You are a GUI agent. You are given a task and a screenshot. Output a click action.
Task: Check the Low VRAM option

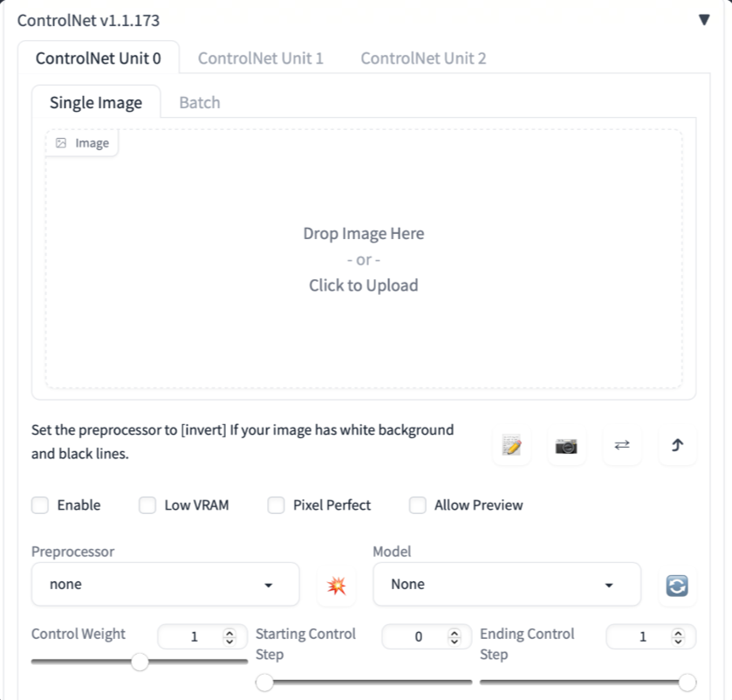[x=147, y=504]
